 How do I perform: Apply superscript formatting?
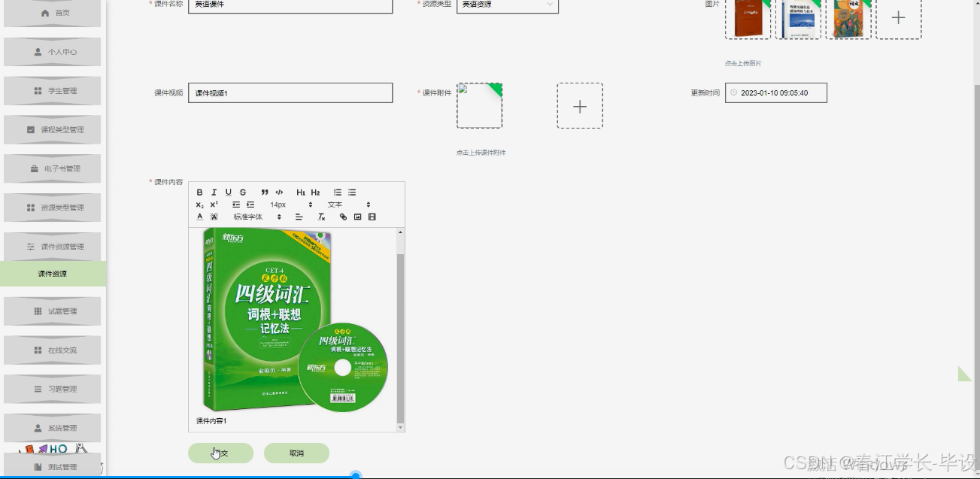pos(214,205)
